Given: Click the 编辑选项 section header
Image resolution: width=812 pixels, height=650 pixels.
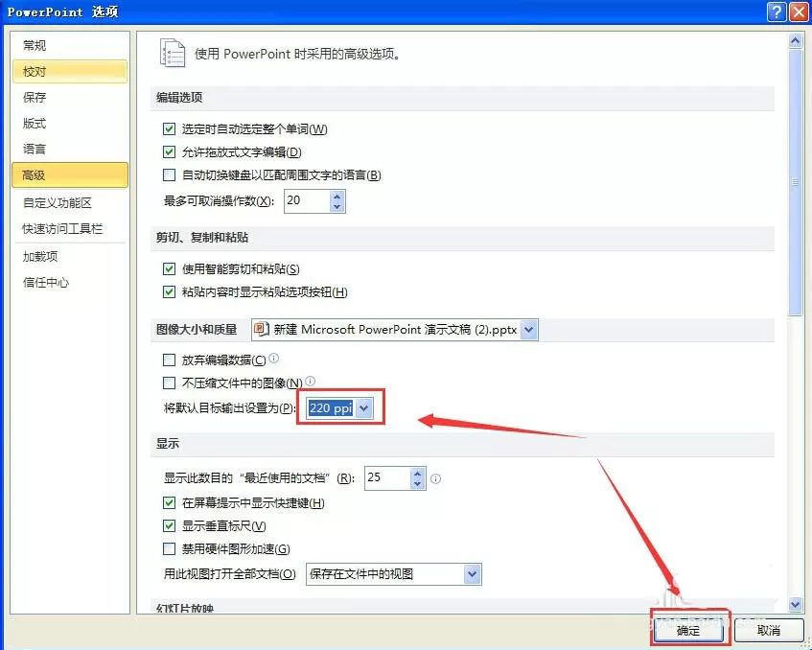Looking at the screenshot, I should tap(179, 98).
